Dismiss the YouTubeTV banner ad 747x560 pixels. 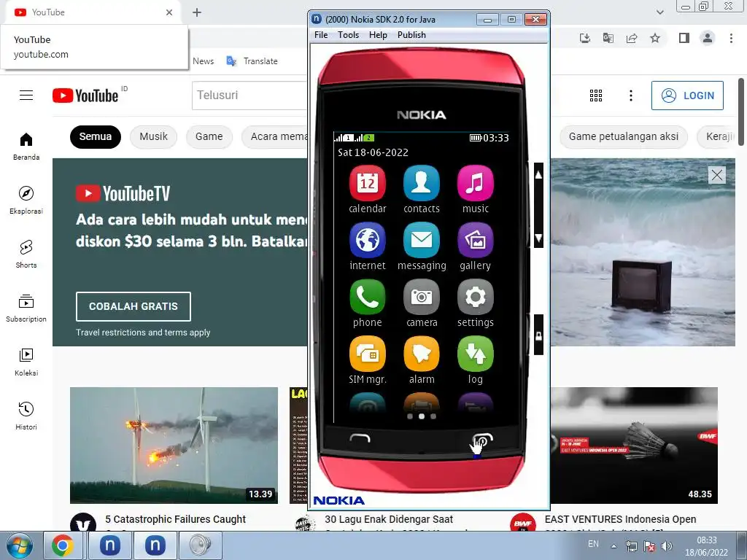tap(716, 175)
